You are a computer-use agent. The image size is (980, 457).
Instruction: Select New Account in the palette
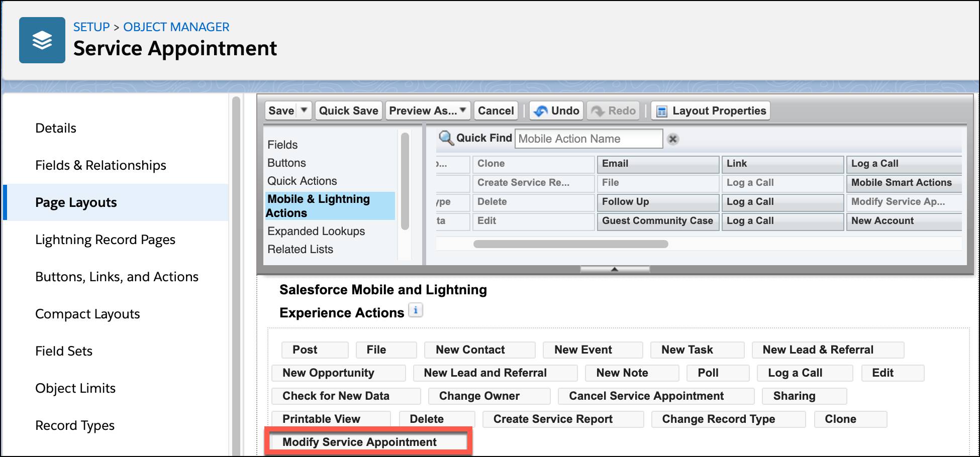pyautogui.click(x=904, y=221)
